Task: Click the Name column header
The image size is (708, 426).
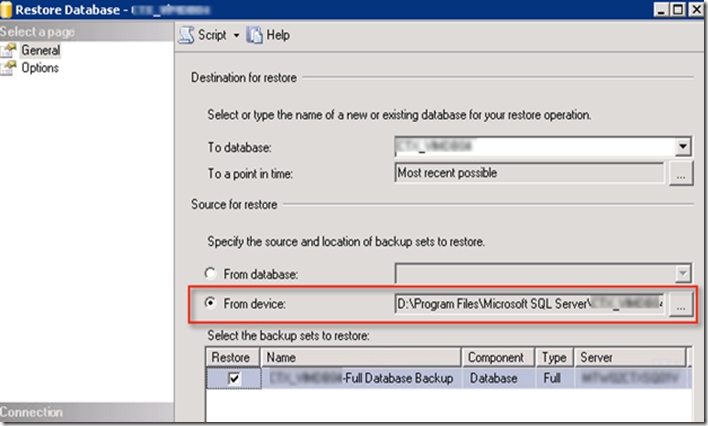Action: [x=361, y=357]
